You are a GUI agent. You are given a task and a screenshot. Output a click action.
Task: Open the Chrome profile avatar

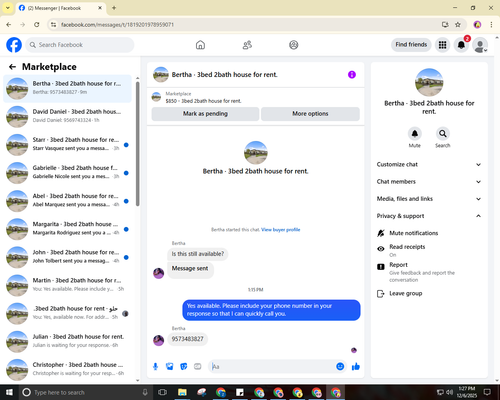pyautogui.click(x=477, y=25)
